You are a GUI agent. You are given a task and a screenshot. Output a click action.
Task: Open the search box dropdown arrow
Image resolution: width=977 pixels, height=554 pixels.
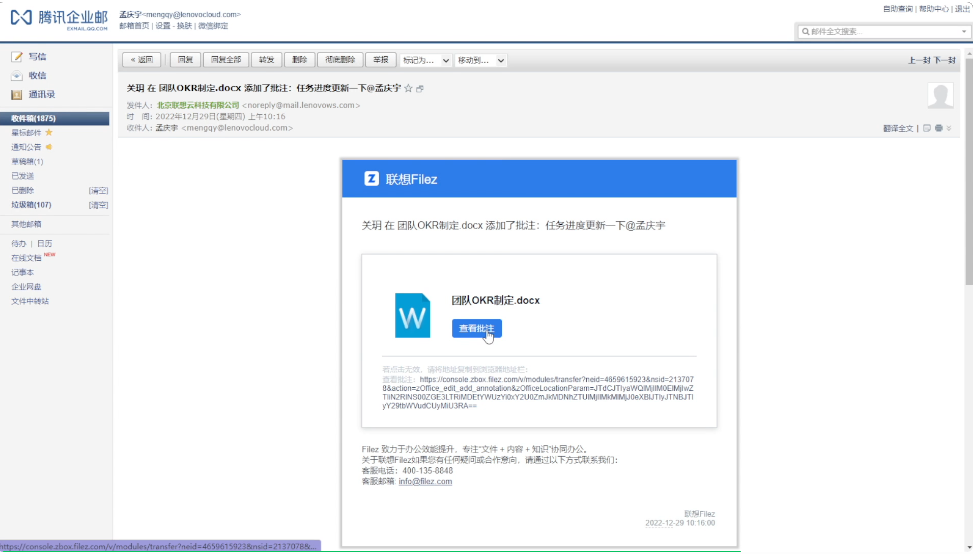(965, 32)
